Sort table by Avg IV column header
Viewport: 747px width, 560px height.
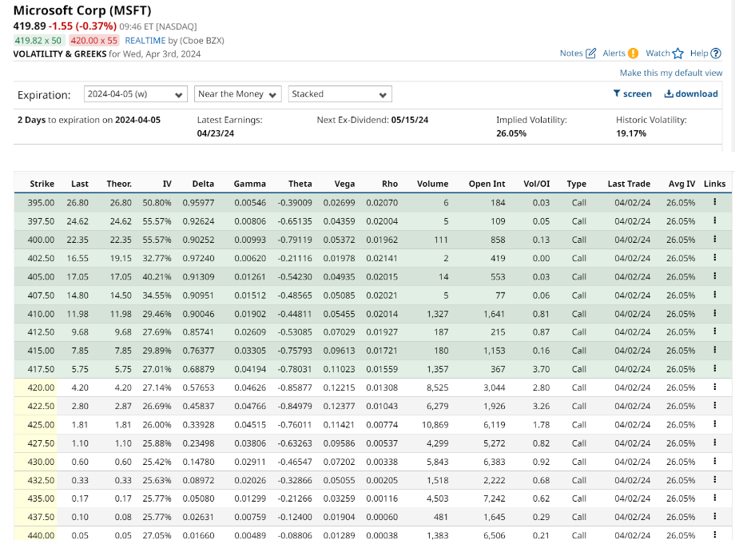tap(681, 184)
